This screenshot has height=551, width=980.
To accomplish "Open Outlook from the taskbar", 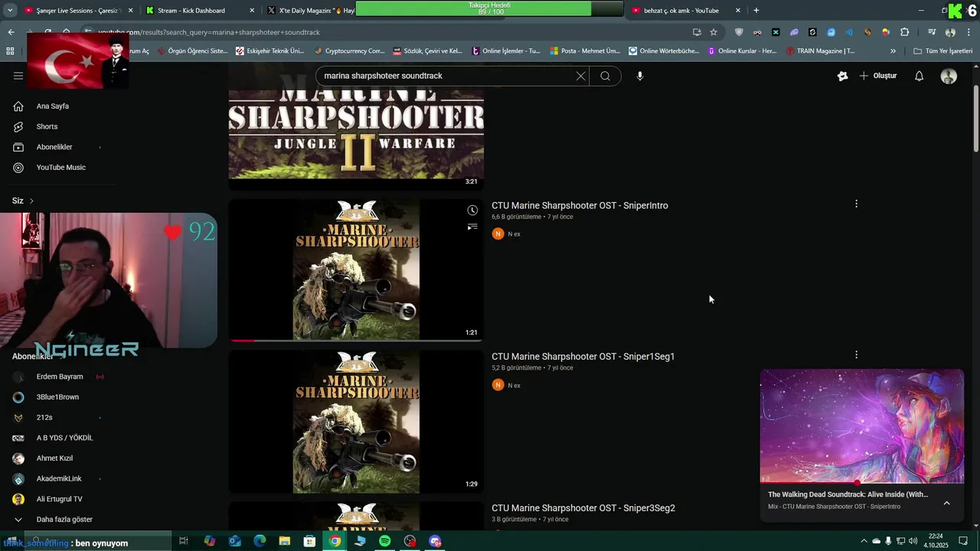I will point(234,541).
